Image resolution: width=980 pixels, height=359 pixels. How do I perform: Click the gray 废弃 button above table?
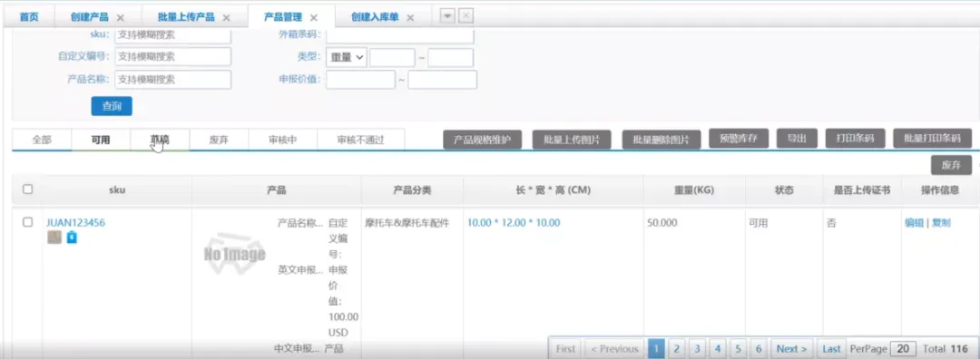[951, 165]
